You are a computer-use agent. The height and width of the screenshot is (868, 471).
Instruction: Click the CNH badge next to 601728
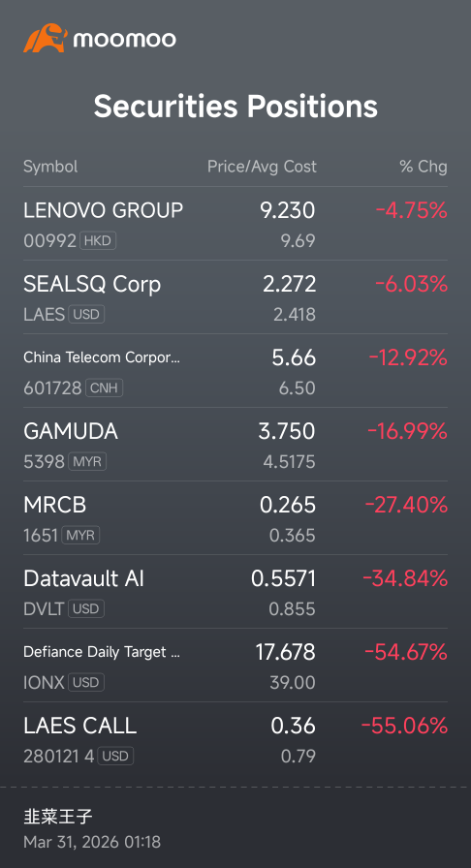pyautogui.click(x=104, y=388)
